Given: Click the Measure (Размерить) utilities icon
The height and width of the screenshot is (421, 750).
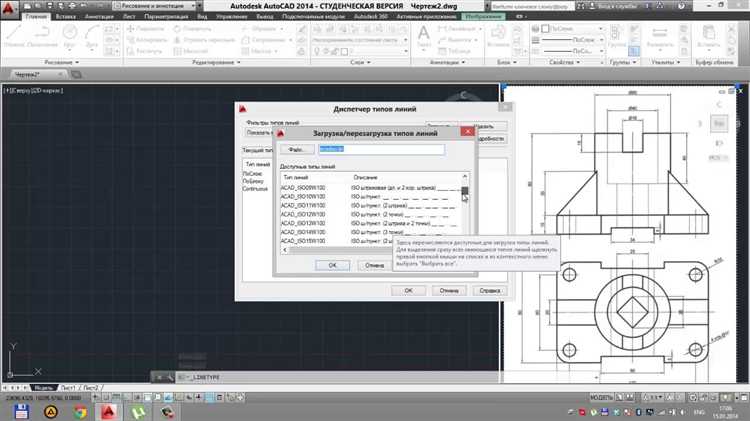Looking at the screenshot, I should (660, 36).
